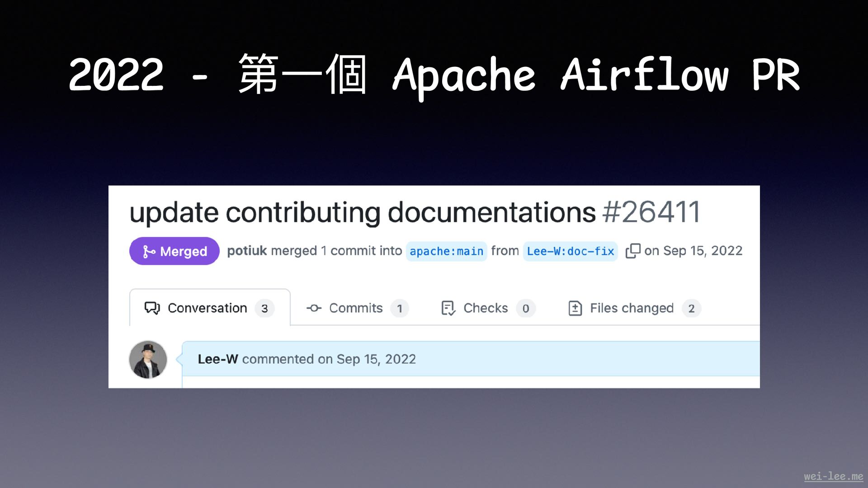Click the Files changed count badge 2

[x=691, y=309]
